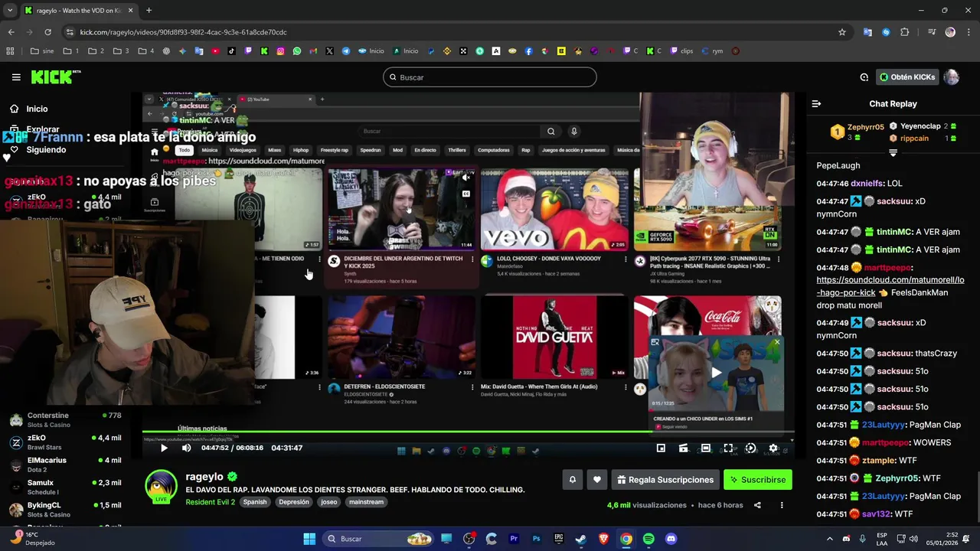Open ElMacarius Dota 2 channel
980x551 pixels.
tap(65, 465)
